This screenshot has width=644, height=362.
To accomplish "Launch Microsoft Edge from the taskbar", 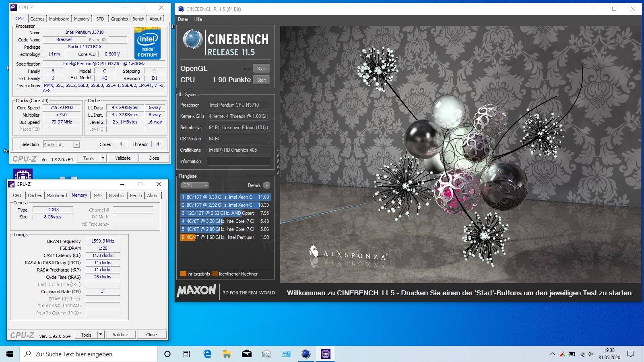I will click(x=207, y=354).
